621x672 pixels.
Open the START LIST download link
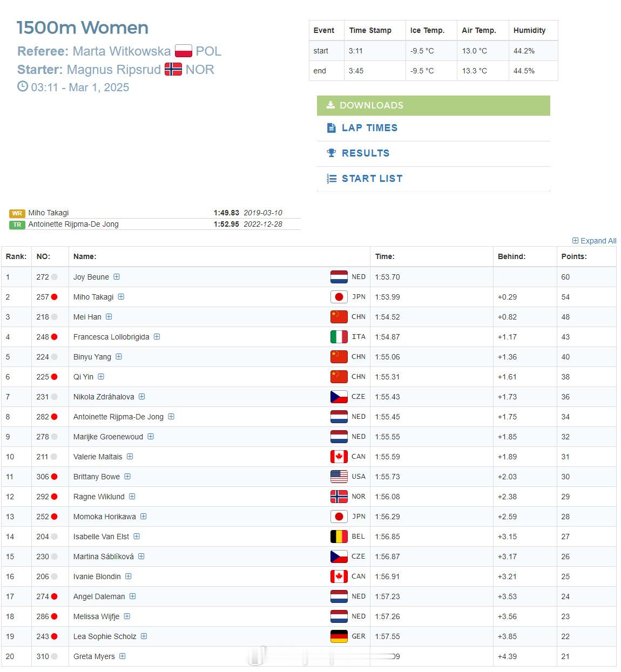point(372,179)
